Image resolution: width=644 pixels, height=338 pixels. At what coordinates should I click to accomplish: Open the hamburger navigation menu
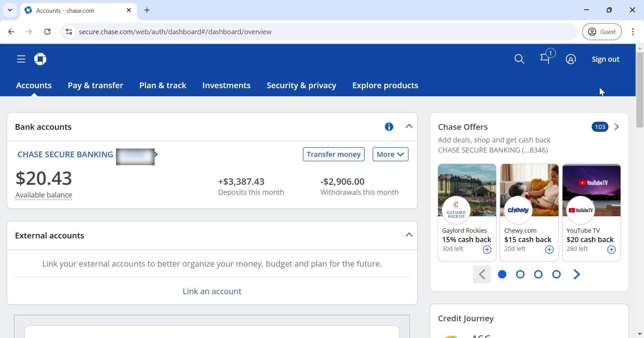(21, 59)
